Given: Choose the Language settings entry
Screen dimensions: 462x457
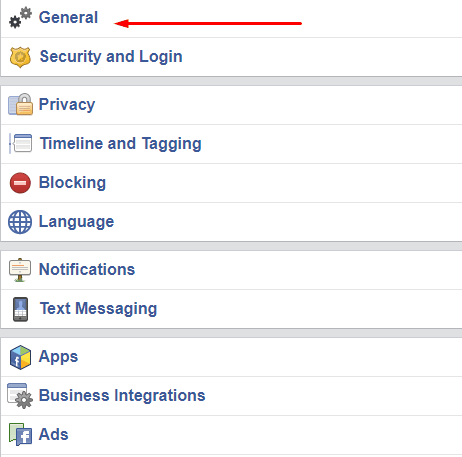Looking at the screenshot, I should point(76,222).
